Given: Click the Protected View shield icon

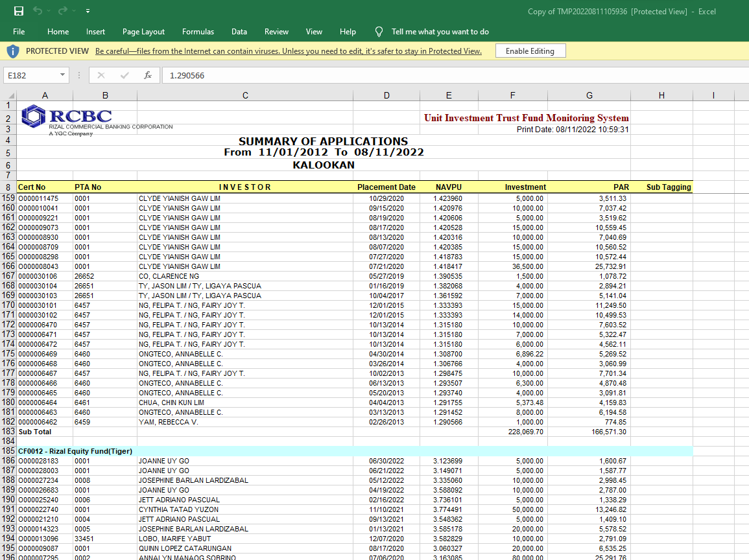Looking at the screenshot, I should tap(13, 51).
